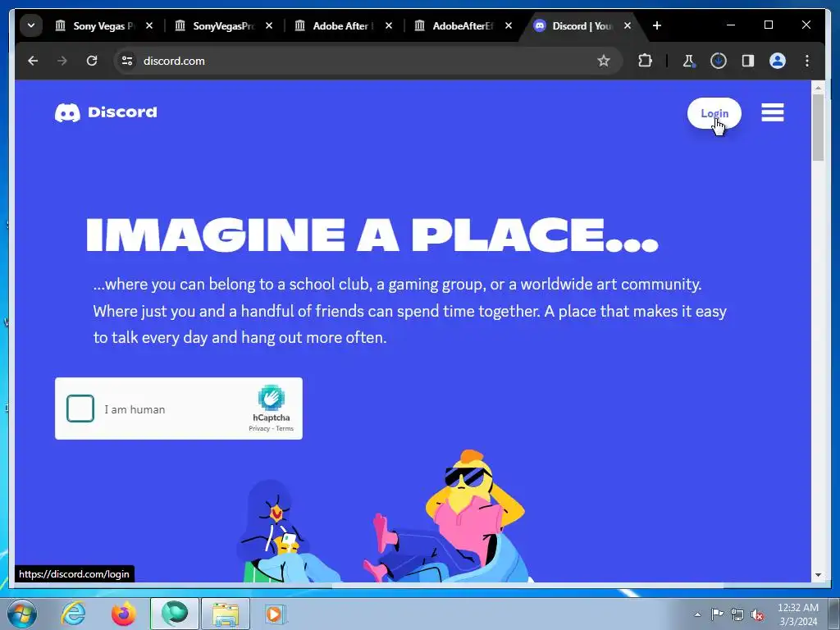The image size is (840, 630).
Task: Switch to the 'AdobeAfterEf' tab
Action: pyautogui.click(x=463, y=25)
